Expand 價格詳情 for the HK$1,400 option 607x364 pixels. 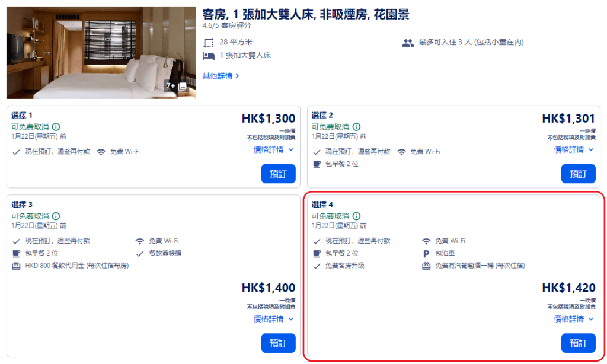(x=274, y=319)
